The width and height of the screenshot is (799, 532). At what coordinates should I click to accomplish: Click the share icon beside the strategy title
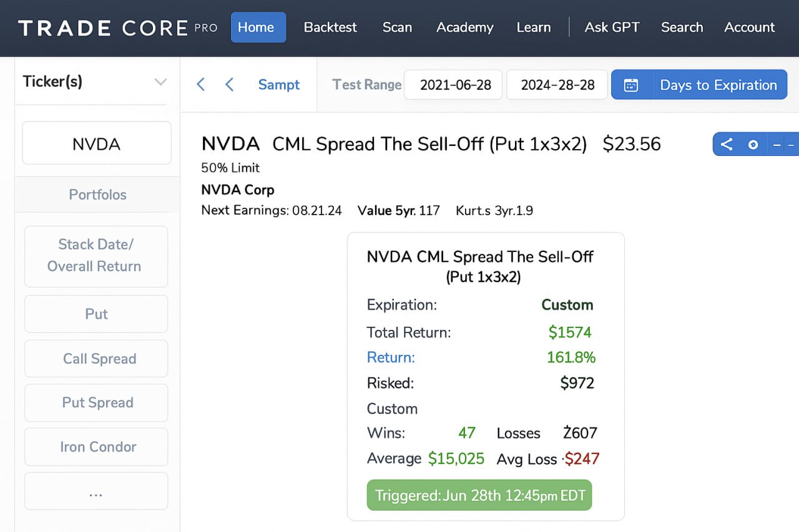[727, 145]
